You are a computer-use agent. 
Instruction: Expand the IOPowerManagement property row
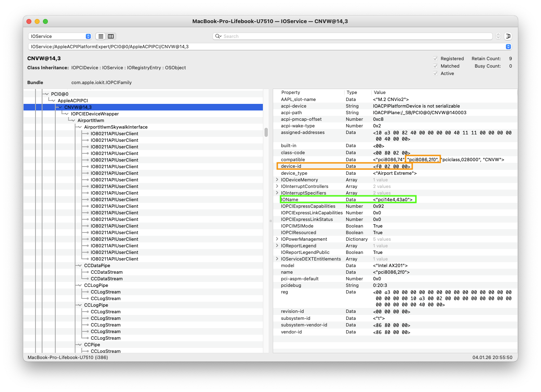[x=277, y=239]
